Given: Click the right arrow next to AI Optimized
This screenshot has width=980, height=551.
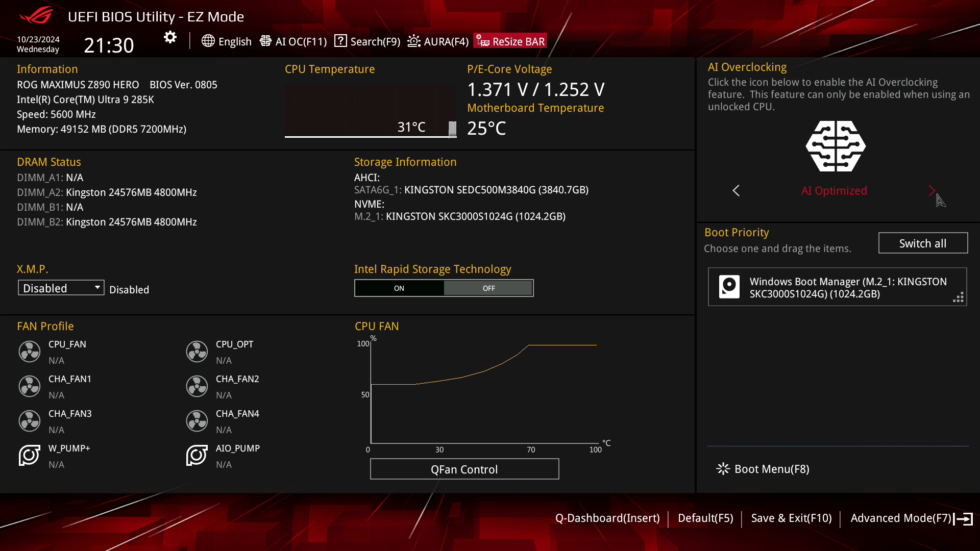Looking at the screenshot, I should 932,190.
